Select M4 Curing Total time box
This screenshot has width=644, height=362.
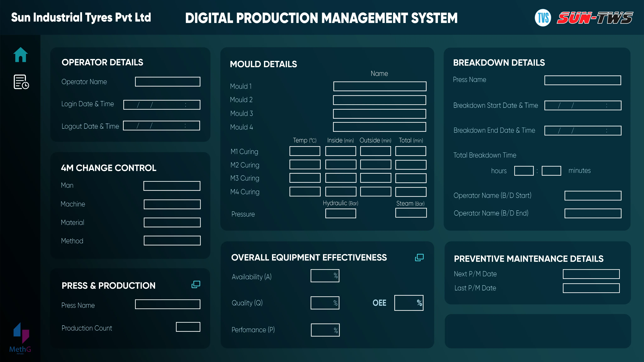[411, 192]
